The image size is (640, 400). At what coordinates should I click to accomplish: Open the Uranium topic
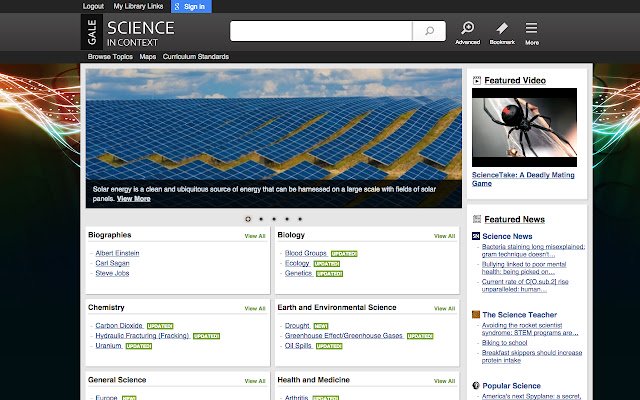click(109, 345)
